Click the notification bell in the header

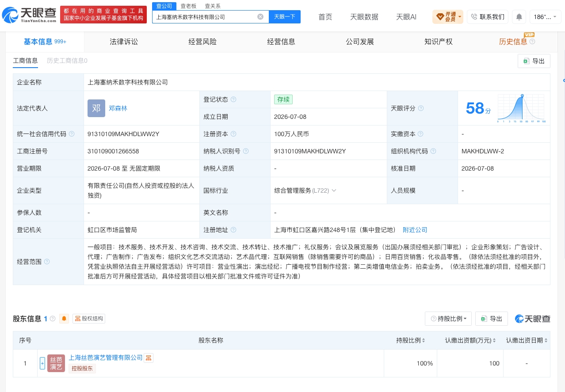click(519, 17)
